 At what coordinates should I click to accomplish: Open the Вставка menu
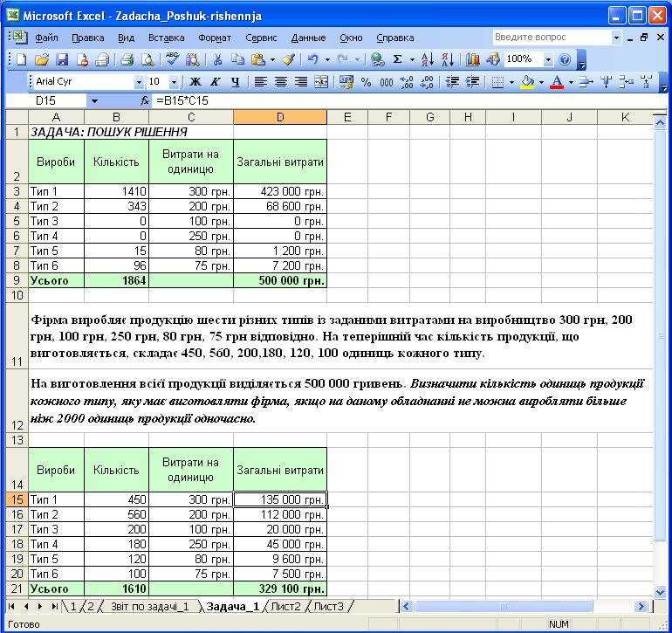[167, 38]
